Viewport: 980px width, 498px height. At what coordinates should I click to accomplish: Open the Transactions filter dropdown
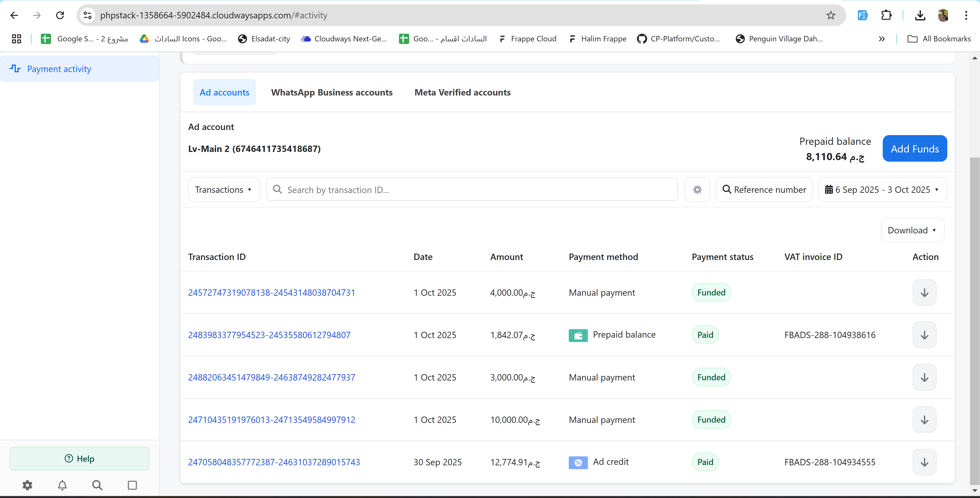(224, 189)
